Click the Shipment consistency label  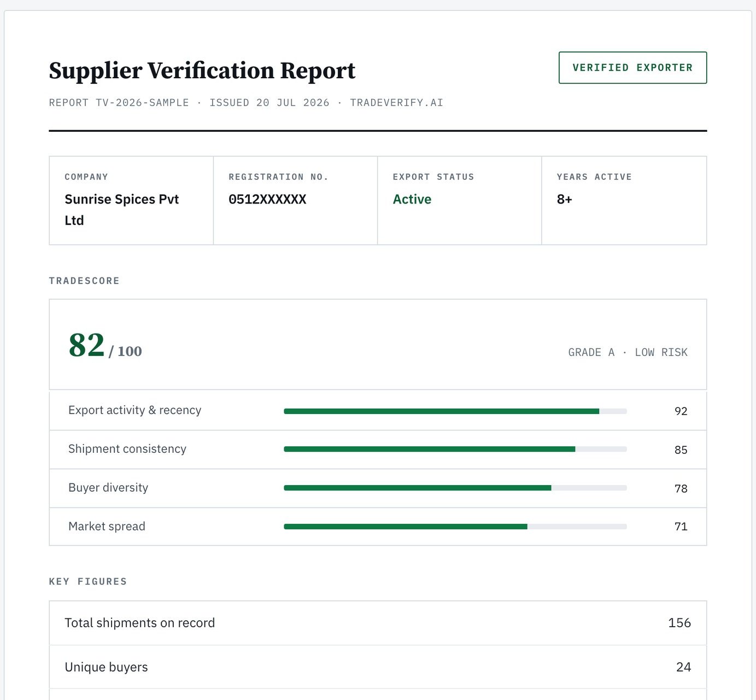(x=127, y=449)
